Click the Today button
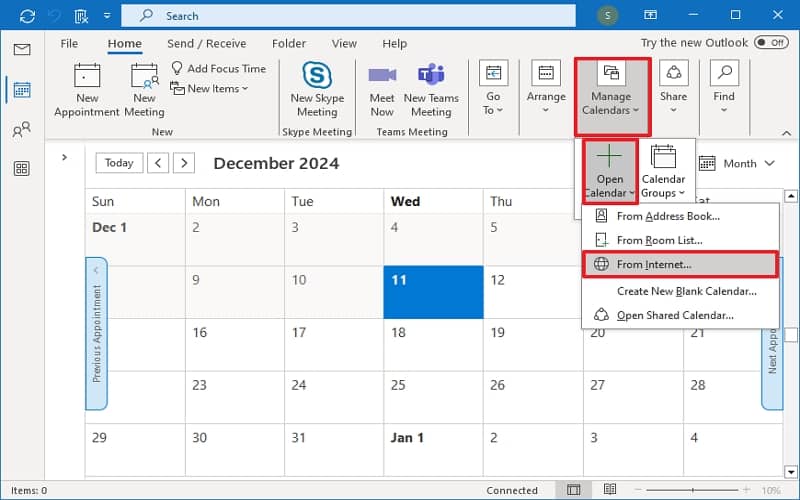The image size is (800, 500). [x=119, y=163]
